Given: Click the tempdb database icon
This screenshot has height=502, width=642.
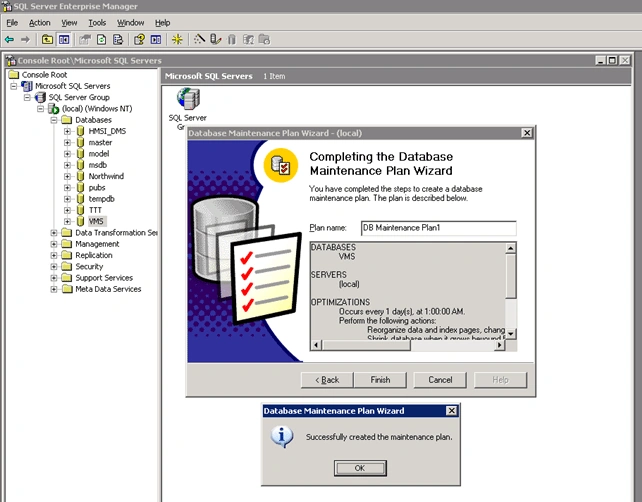Looking at the screenshot, I should pos(80,199).
